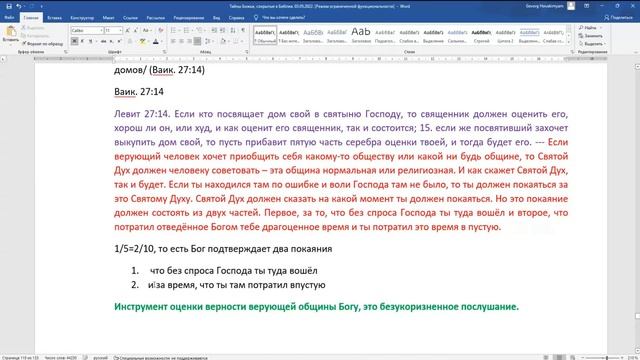Undo the last action

pos(18,6)
